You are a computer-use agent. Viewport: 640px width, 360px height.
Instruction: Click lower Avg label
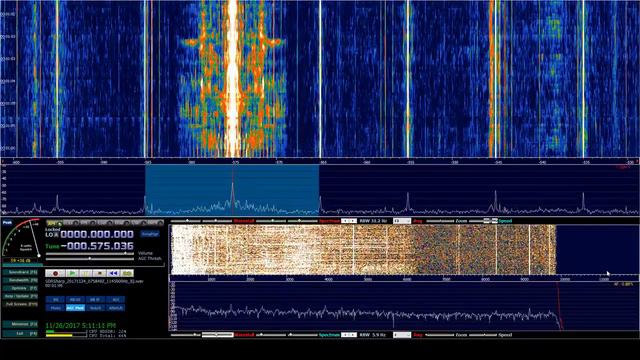(418, 335)
